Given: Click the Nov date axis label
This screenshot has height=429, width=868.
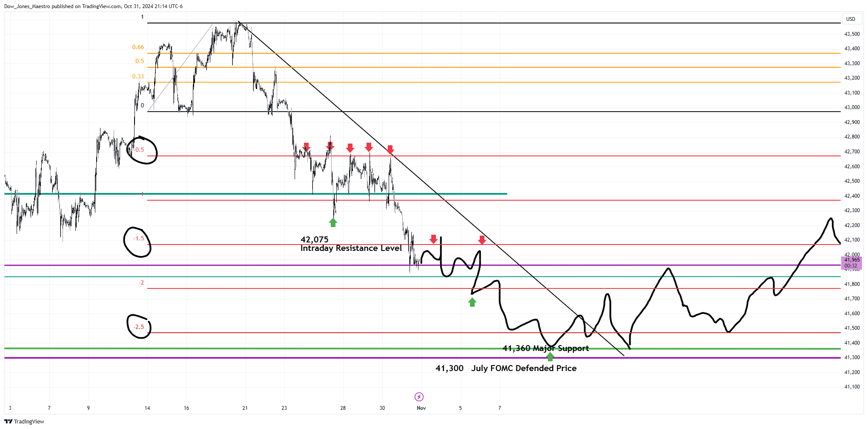Looking at the screenshot, I should click(421, 408).
